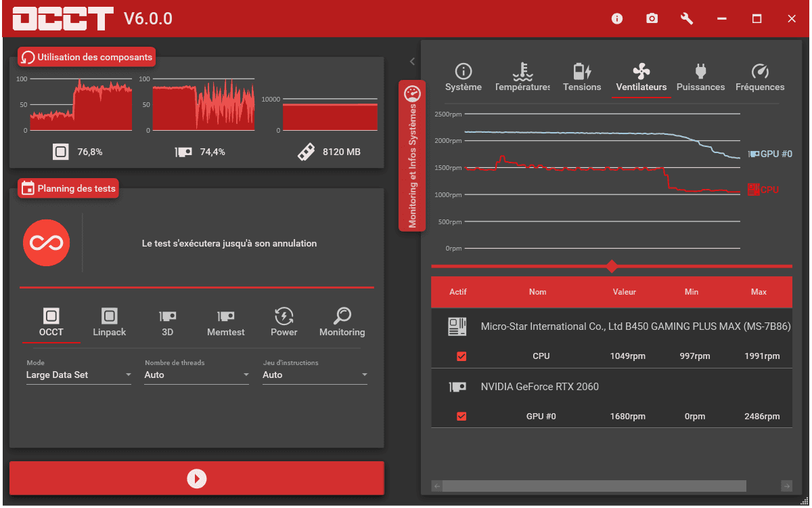Uncheck the CPU fan active checkbox

point(461,356)
